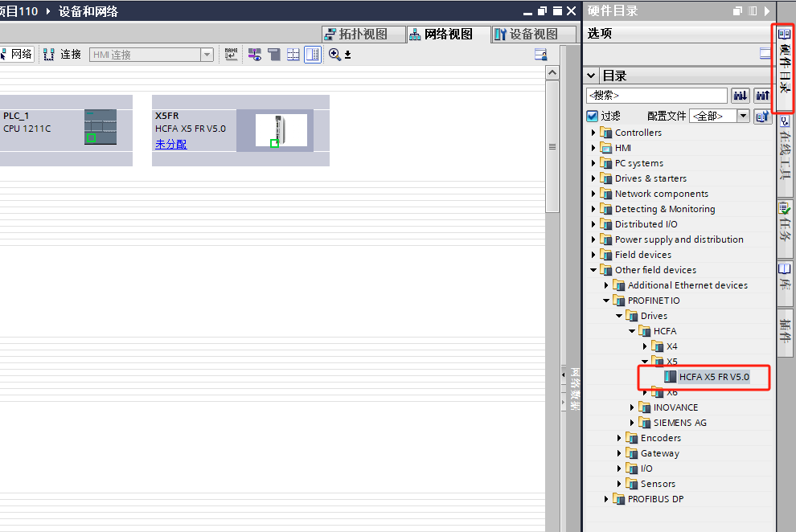This screenshot has width=796, height=532.
Task: Click the hardware catalog float window icon
Action: [x=737, y=10]
